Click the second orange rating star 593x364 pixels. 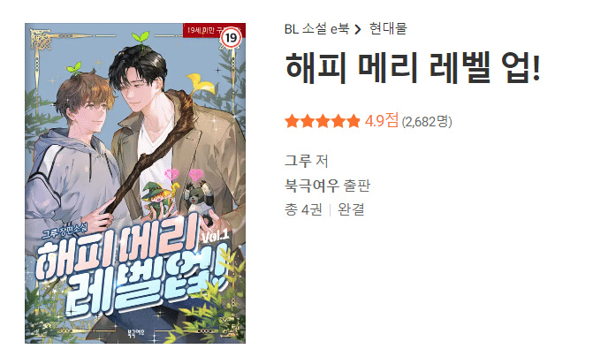pos(308,121)
